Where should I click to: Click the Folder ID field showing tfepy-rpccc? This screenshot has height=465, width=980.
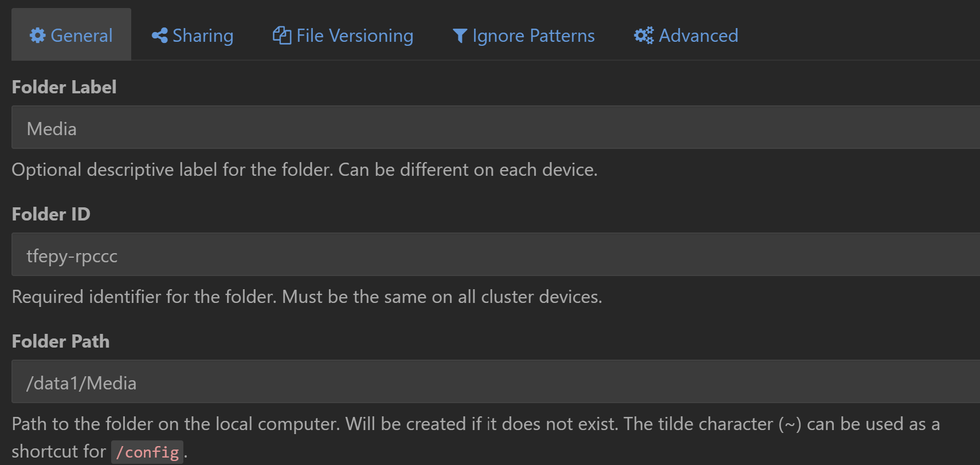[x=496, y=254]
